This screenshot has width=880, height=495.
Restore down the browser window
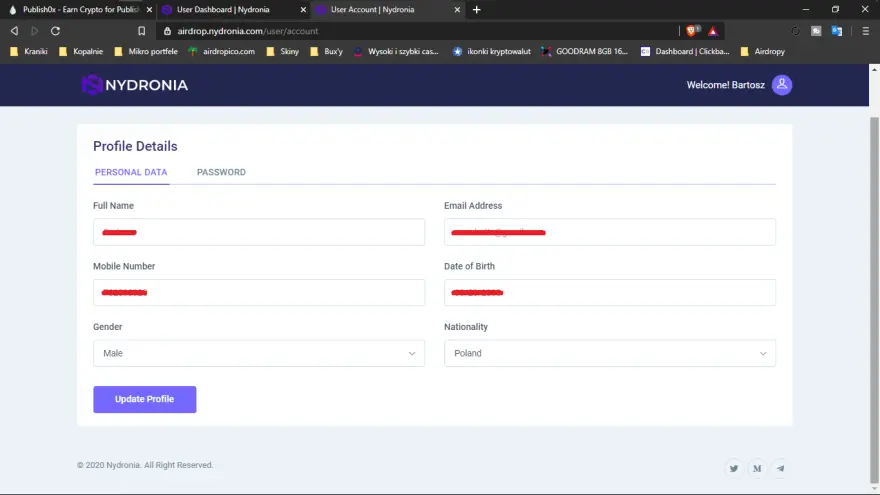(835, 10)
